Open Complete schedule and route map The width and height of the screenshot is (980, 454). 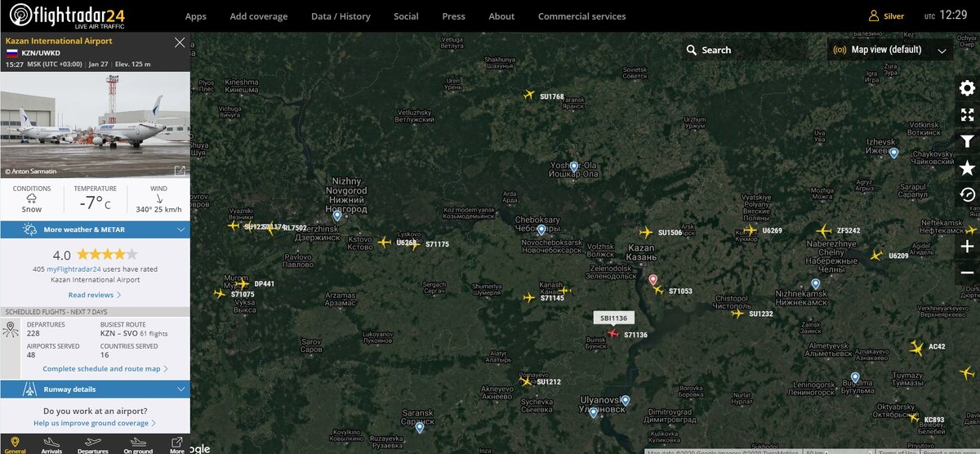[105, 368]
